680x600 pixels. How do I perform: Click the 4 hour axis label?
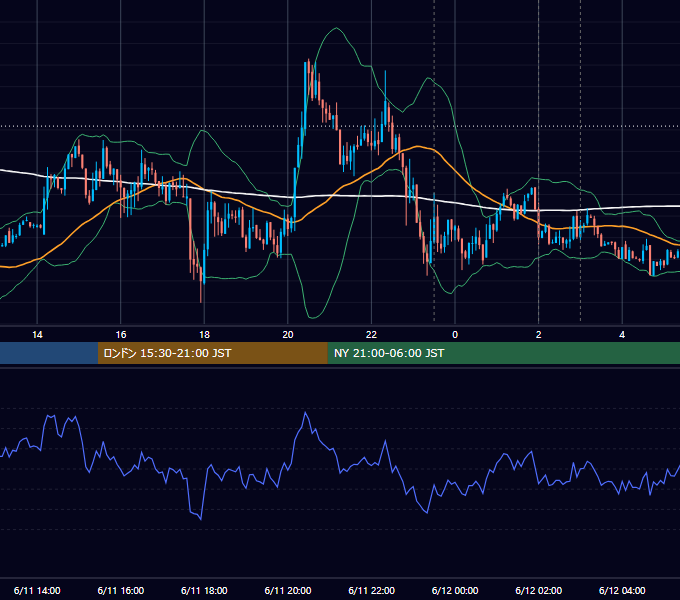pyautogui.click(x=622, y=335)
